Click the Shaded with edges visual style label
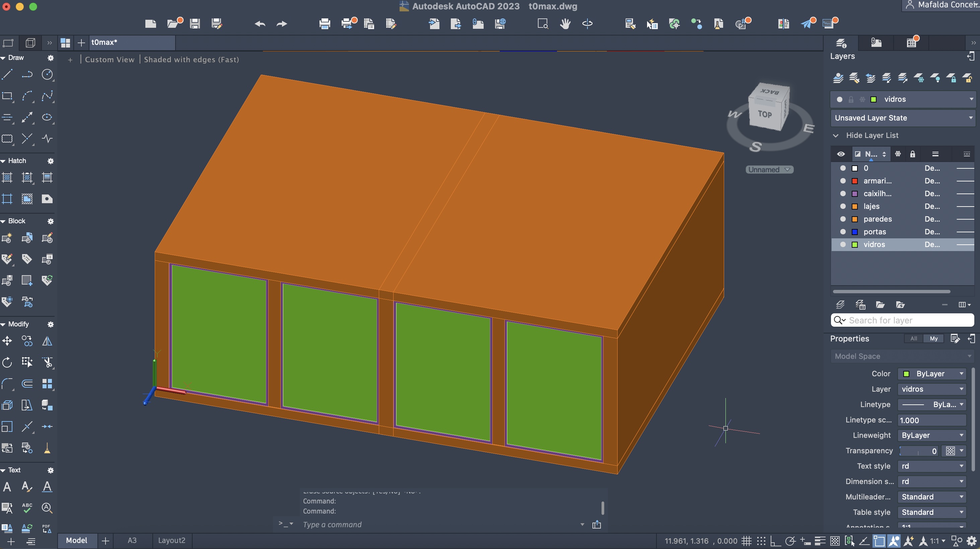 191,60
